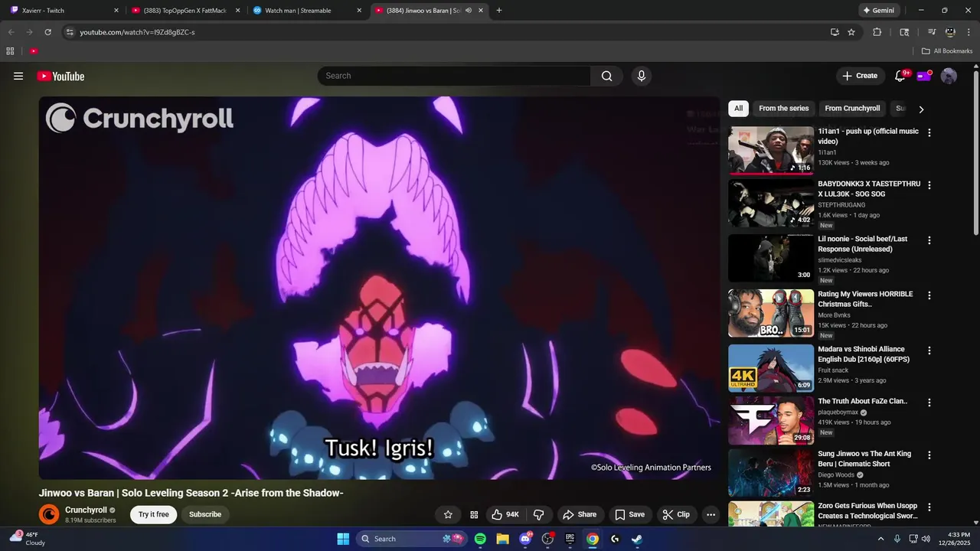Open view site information icon in address bar
This screenshot has height=551, width=980.
coord(70,32)
